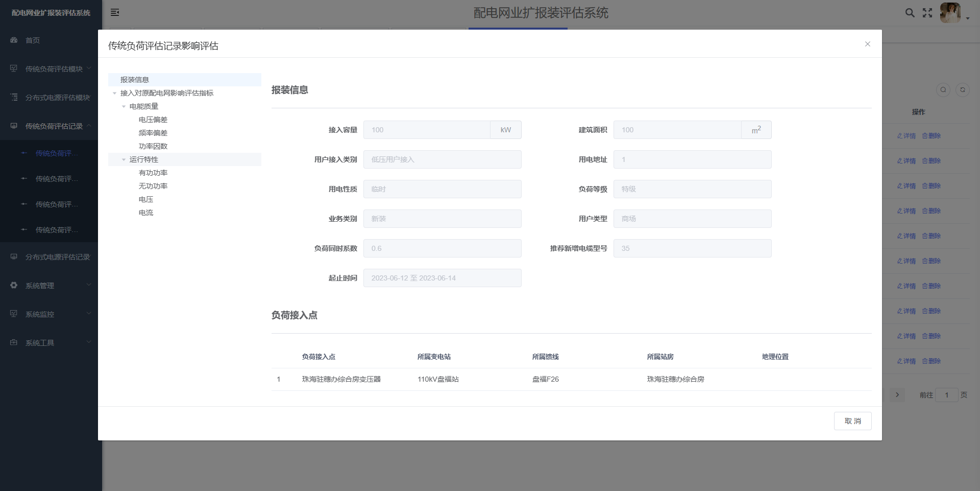
Task: Click the circular refresh button above the table
Action: (963, 90)
